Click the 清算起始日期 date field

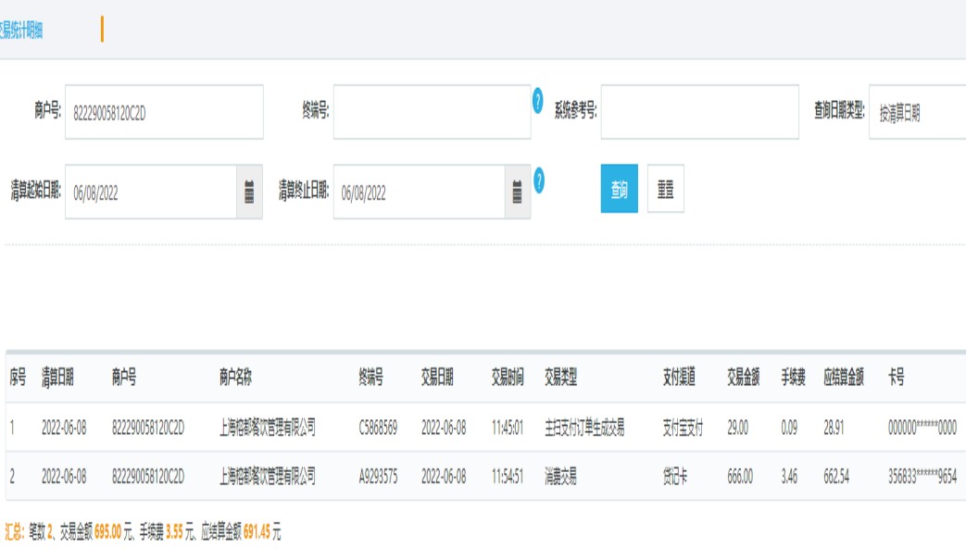pos(151,193)
